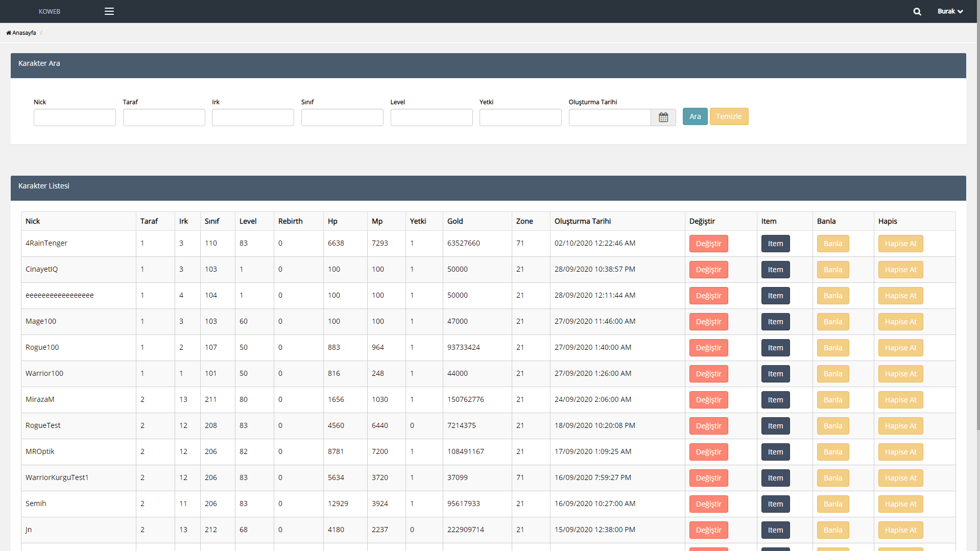Select the Hp value 12929
The width and height of the screenshot is (980, 551).
[338, 504]
